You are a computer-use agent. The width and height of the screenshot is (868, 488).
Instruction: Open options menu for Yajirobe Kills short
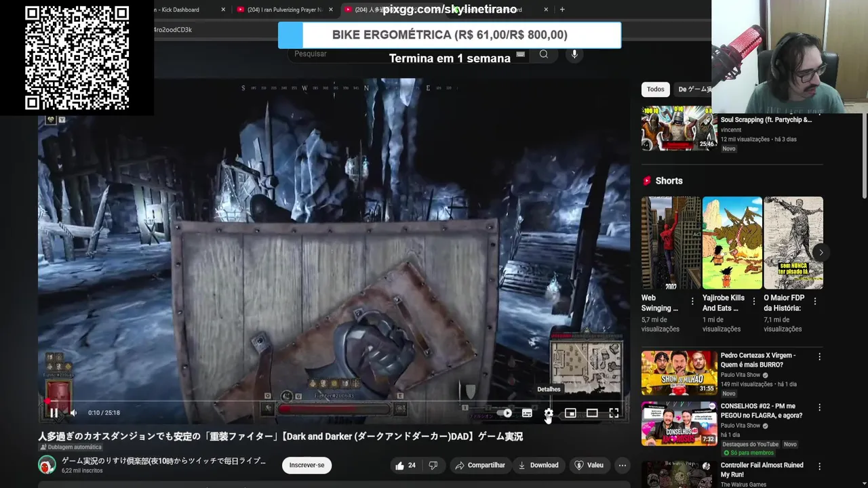click(x=753, y=302)
